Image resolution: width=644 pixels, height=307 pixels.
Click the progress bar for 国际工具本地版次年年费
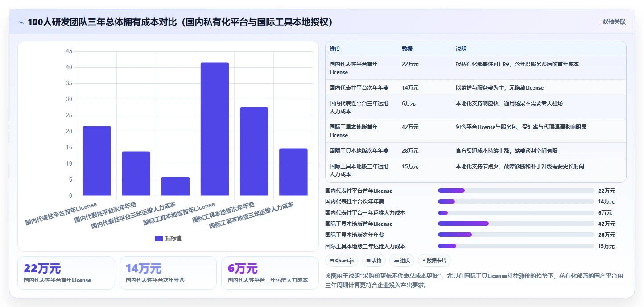[x=516, y=235]
